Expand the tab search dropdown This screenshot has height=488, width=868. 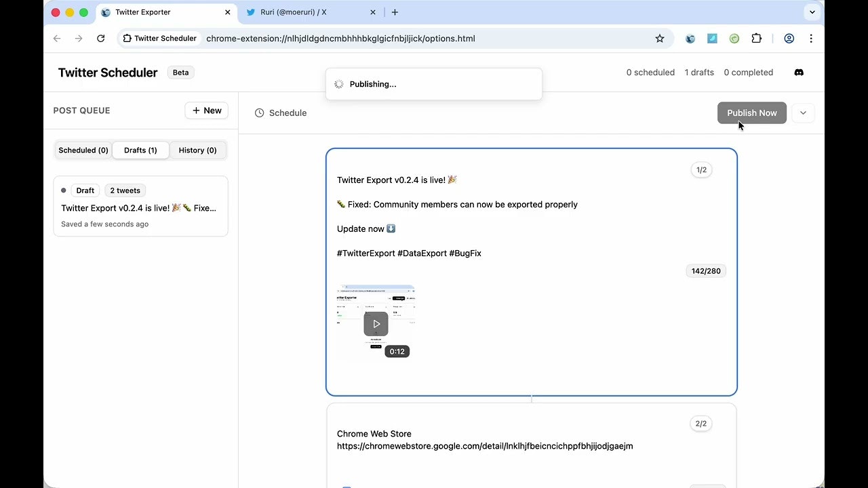(812, 12)
